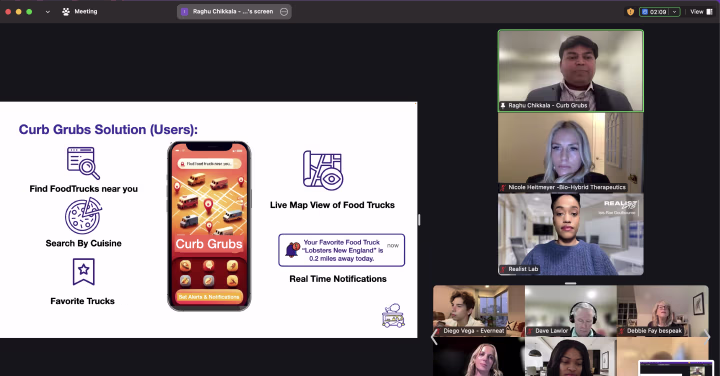Click the Live Map View eye-map icon
This screenshot has height=376, width=720.
click(323, 170)
